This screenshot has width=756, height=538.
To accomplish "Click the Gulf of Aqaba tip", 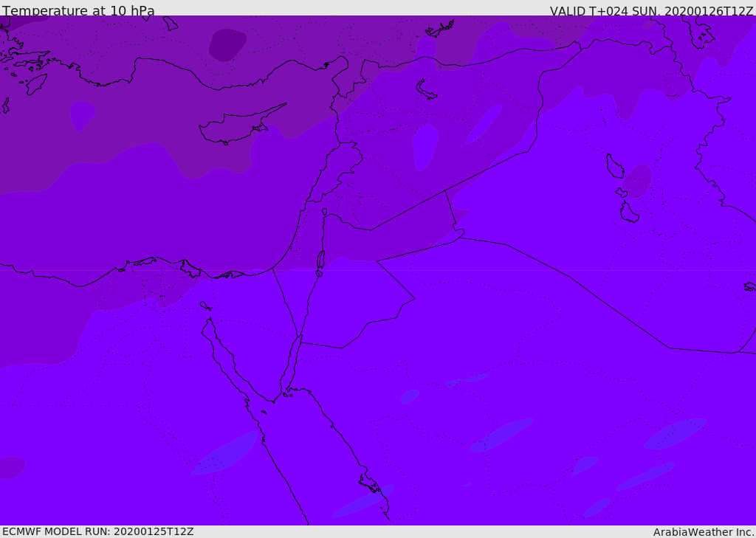I will click(300, 336).
